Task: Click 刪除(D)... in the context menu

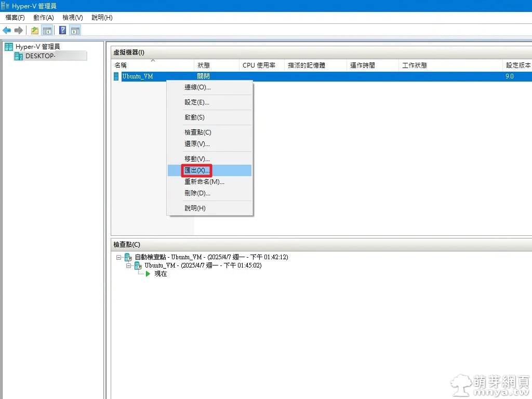Action: pos(197,193)
